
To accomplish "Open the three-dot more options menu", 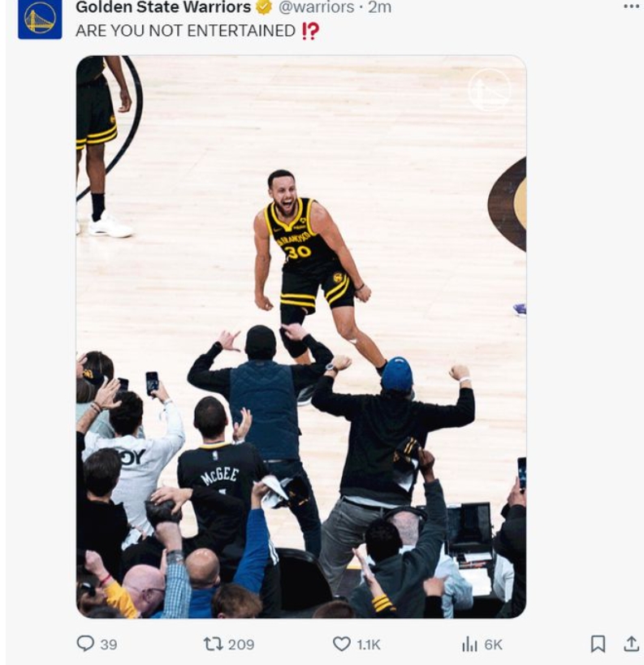I will (x=631, y=6).
